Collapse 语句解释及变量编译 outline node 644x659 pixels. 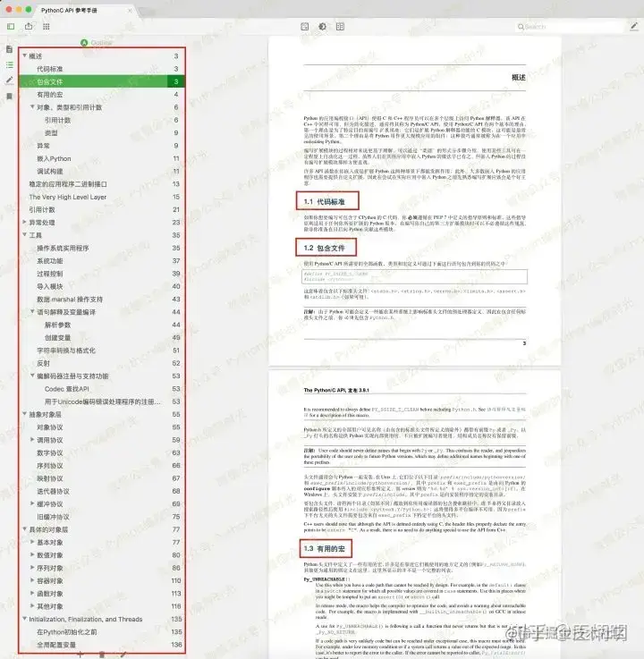(32, 311)
